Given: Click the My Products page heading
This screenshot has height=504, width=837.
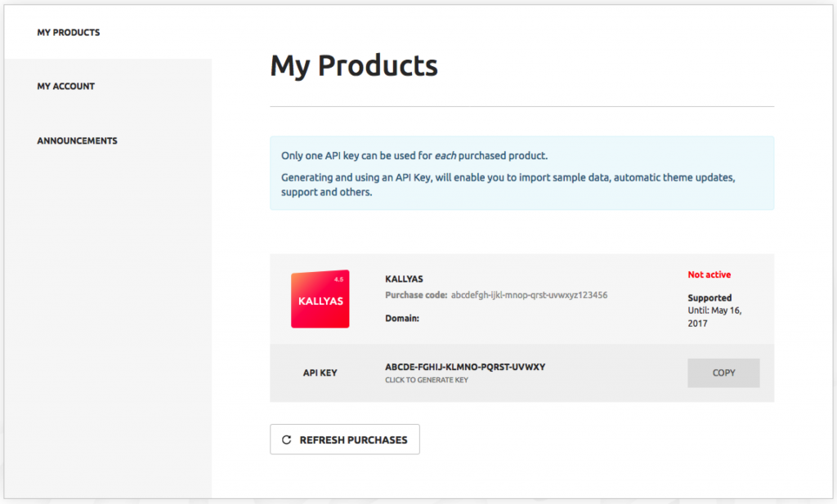Looking at the screenshot, I should 354,66.
